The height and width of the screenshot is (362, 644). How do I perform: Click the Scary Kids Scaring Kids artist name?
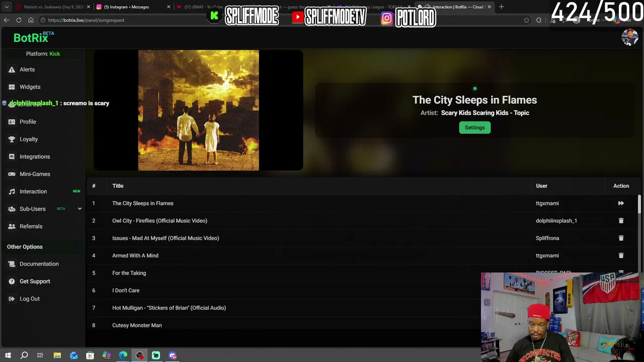click(485, 113)
